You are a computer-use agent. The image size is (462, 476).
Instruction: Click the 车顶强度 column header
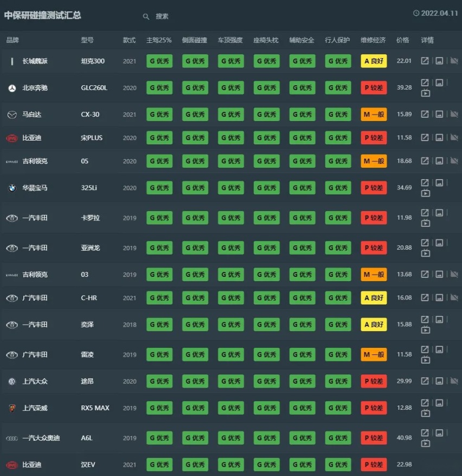point(230,40)
